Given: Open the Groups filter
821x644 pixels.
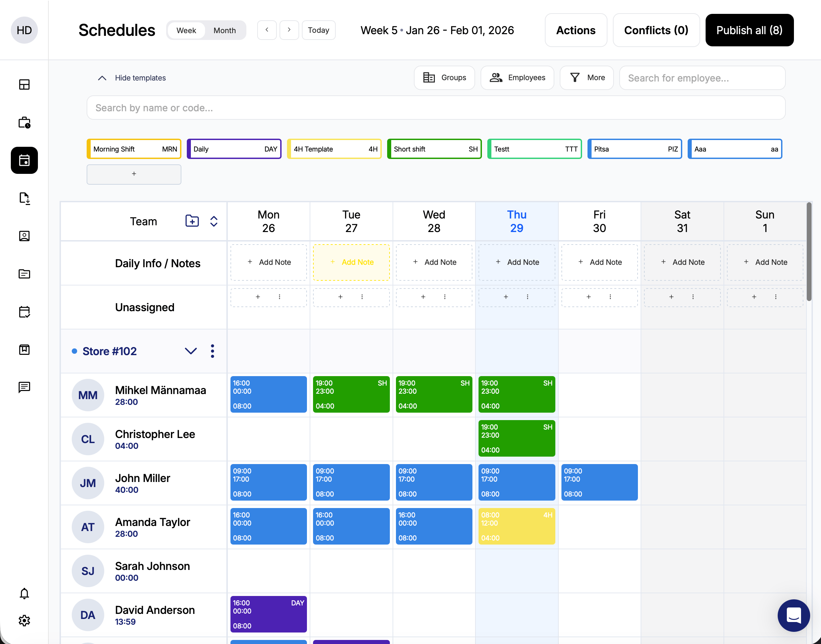Looking at the screenshot, I should 444,78.
